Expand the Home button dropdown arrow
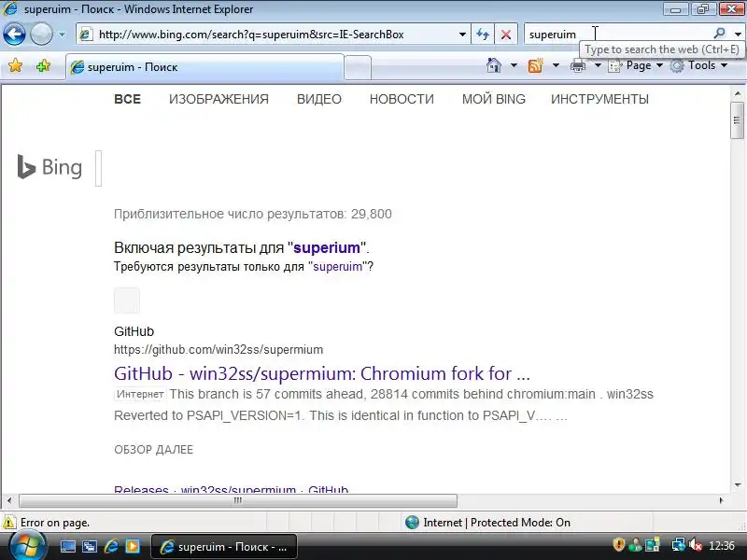 [x=514, y=65]
